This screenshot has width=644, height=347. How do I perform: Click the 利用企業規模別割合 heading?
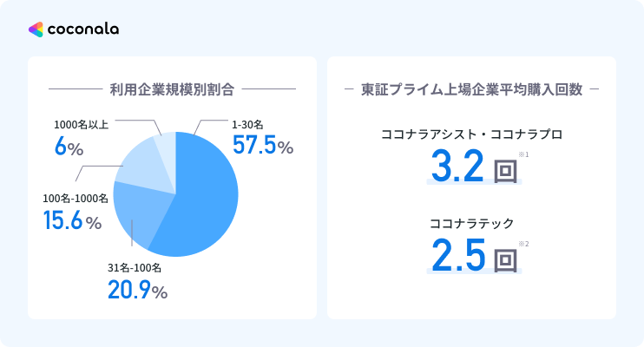click(x=172, y=88)
